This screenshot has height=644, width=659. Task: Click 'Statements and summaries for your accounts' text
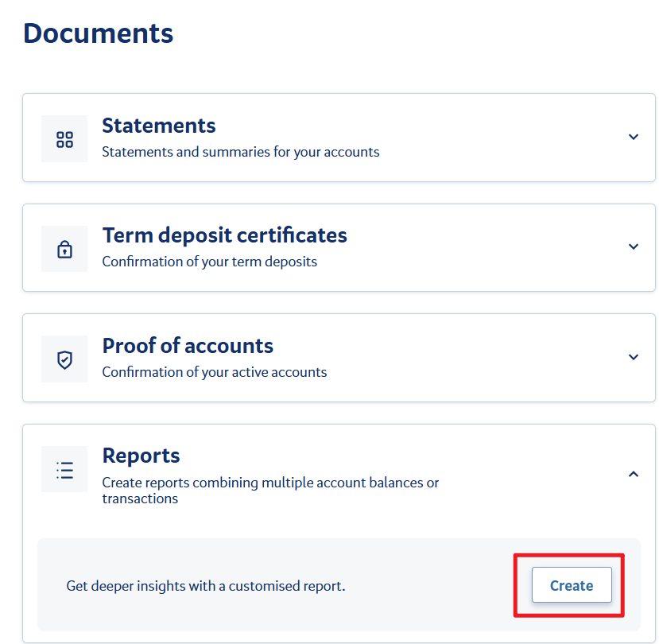click(240, 152)
